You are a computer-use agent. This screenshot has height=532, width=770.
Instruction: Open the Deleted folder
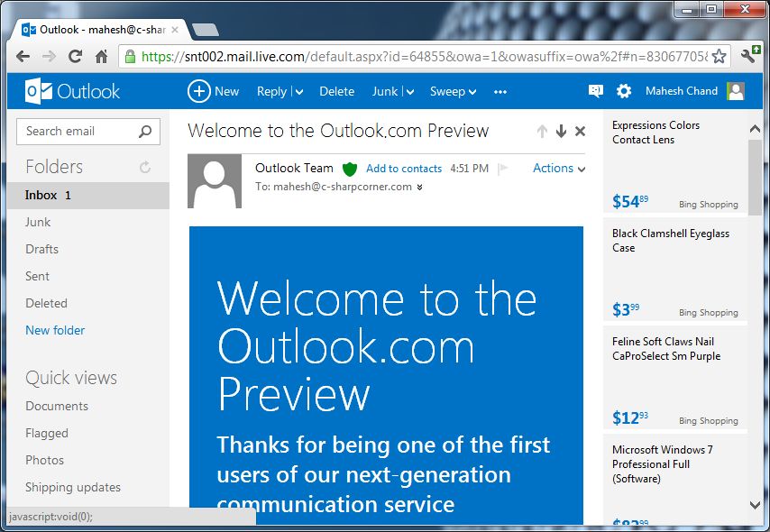tap(46, 303)
